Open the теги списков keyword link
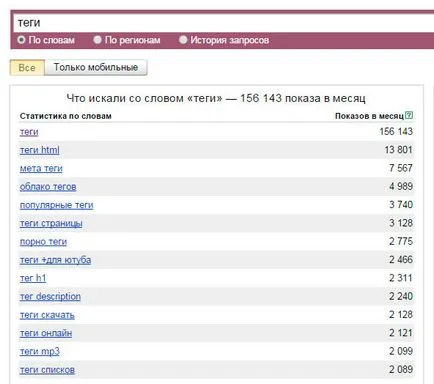This screenshot has height=384, width=434. (47, 370)
